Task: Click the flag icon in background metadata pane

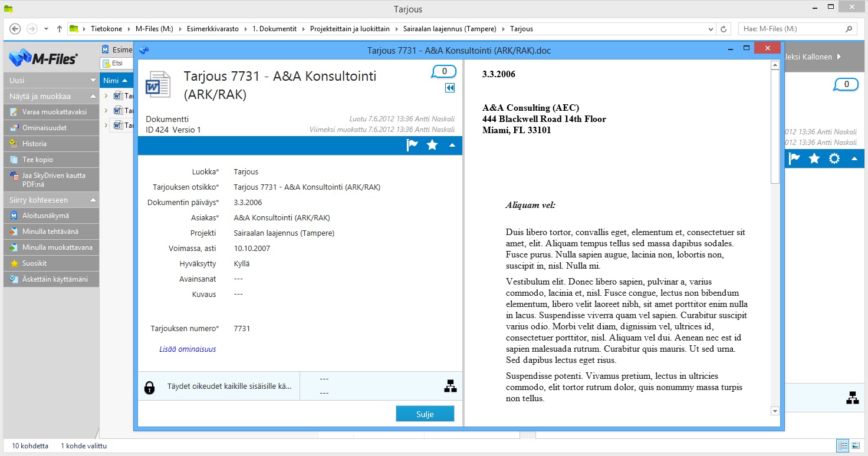Action: coord(794,158)
